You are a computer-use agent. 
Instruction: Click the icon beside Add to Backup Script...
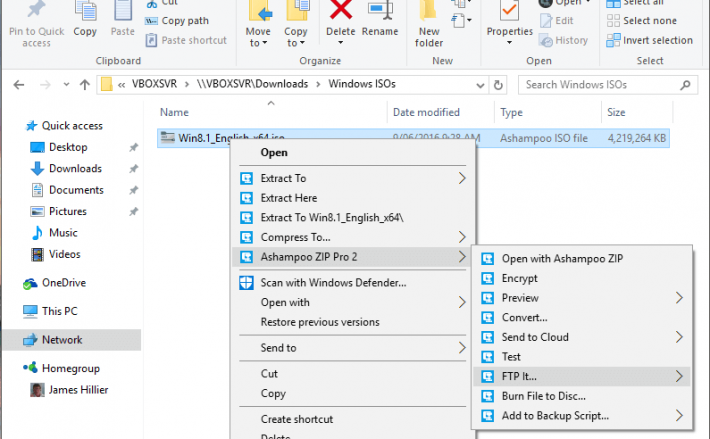click(x=488, y=415)
